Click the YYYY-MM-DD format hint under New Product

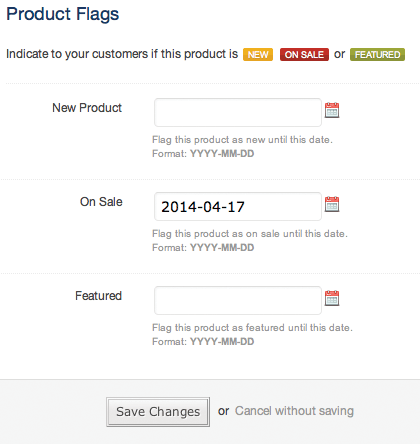pyautogui.click(x=222, y=154)
